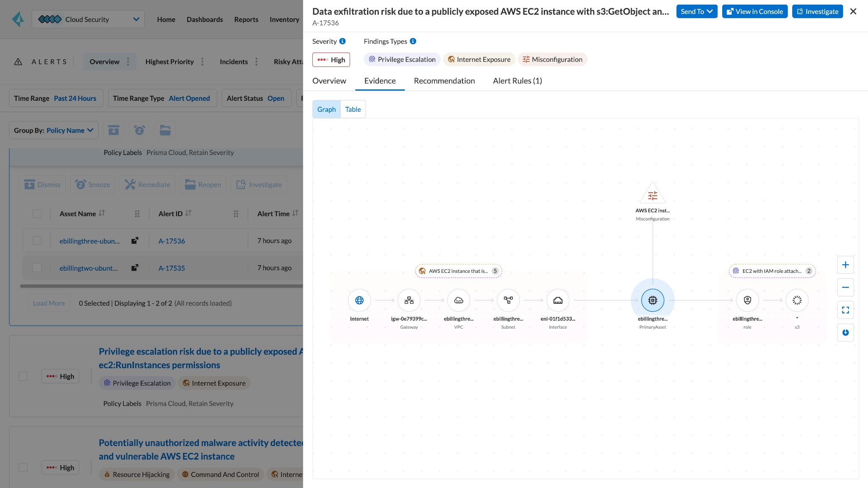
Task: Download the evidence graph
Action: (845, 333)
